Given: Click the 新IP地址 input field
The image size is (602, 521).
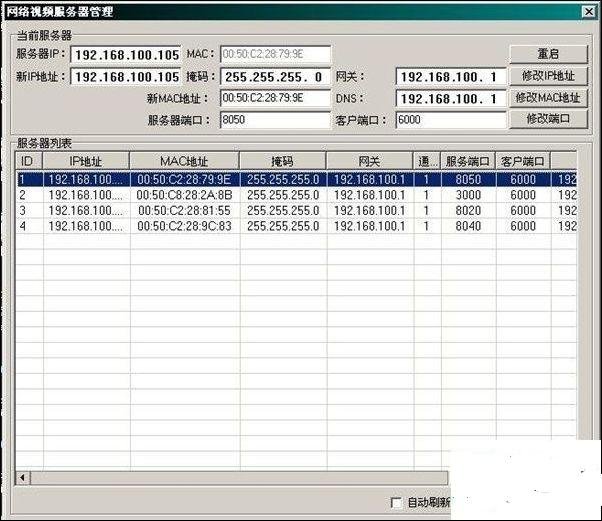Looking at the screenshot, I should point(126,76).
